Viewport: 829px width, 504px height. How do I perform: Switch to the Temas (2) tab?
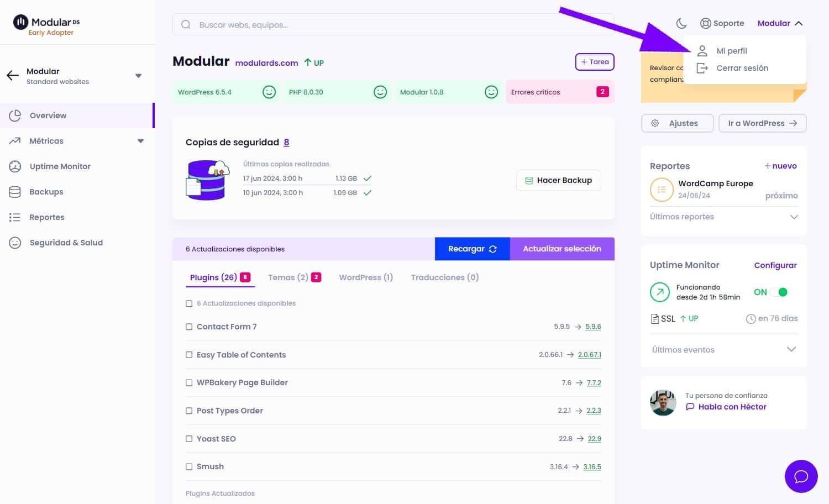(x=295, y=277)
